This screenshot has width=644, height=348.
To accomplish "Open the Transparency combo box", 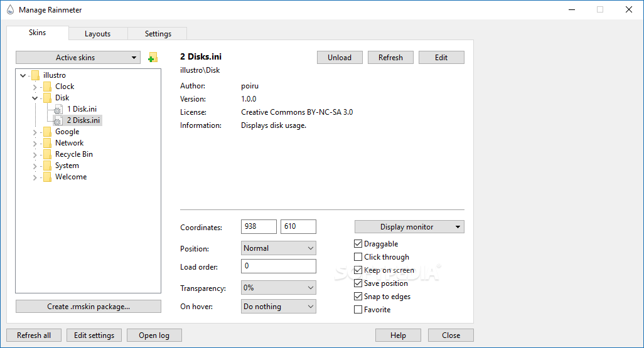I will pos(279,288).
